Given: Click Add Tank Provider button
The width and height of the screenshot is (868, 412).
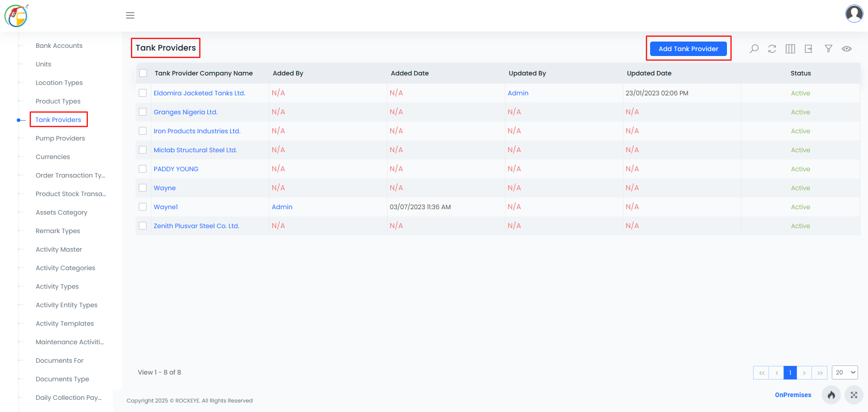Looking at the screenshot, I should (x=688, y=49).
